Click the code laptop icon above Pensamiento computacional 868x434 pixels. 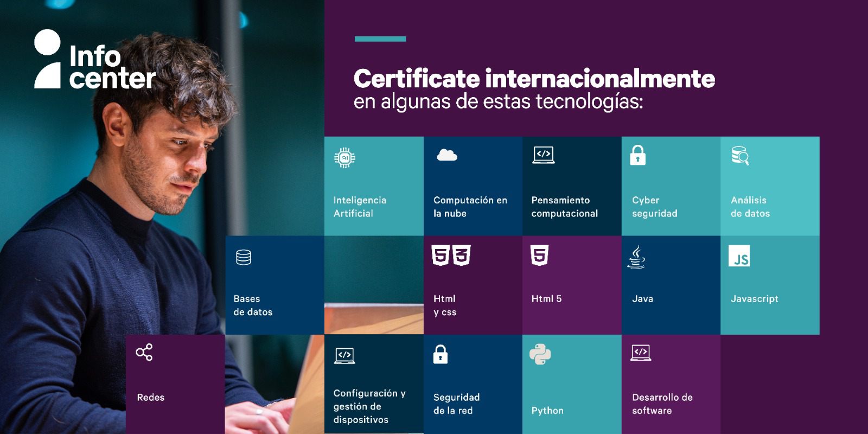tap(544, 155)
